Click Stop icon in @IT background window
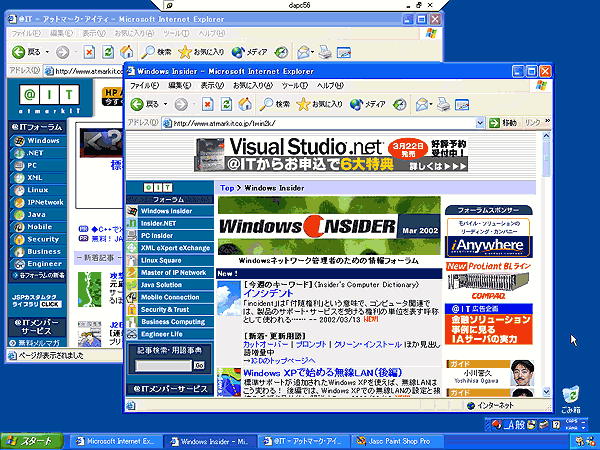 89,52
